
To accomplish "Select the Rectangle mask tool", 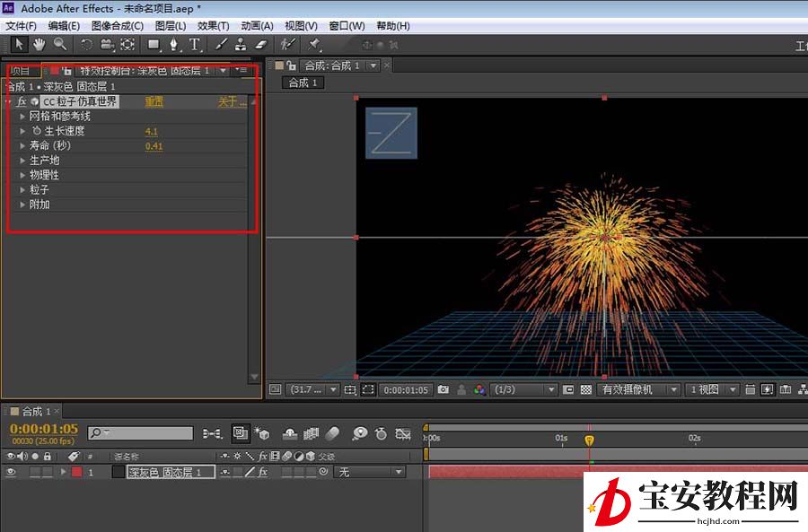I will (x=153, y=45).
